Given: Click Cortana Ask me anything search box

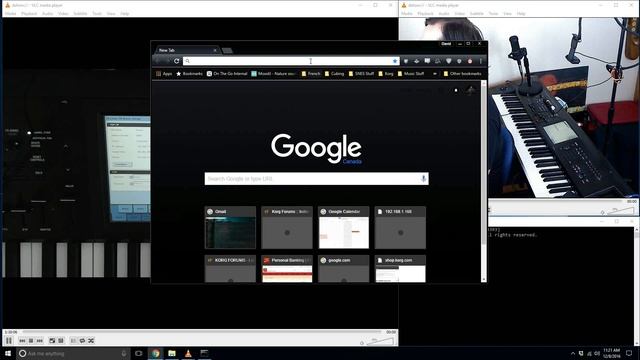Looking at the screenshot, I should (73, 353).
